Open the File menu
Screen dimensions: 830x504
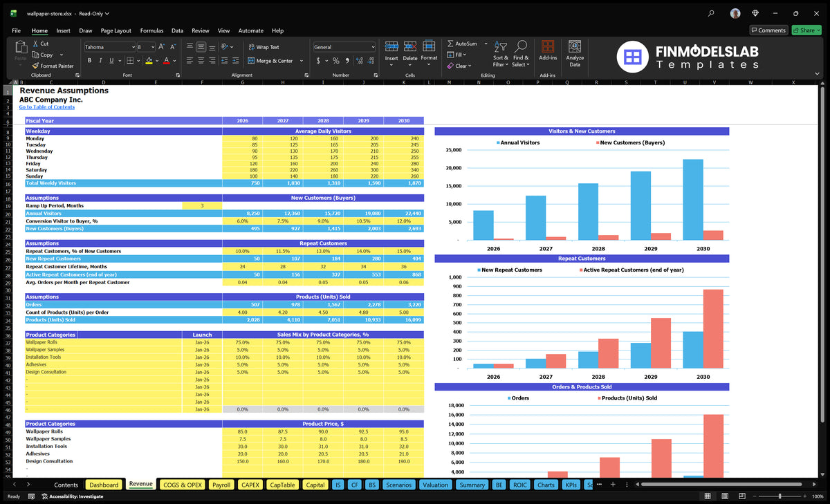[16, 30]
